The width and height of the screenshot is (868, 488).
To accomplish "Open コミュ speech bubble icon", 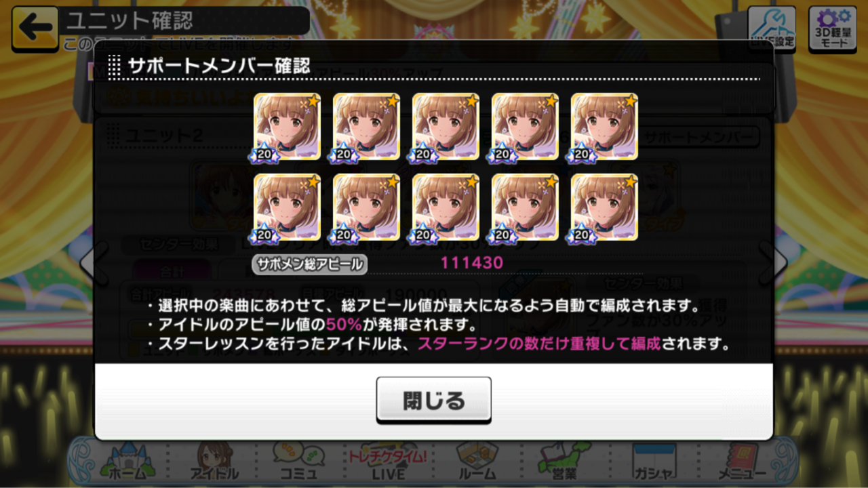I will pos(298,462).
